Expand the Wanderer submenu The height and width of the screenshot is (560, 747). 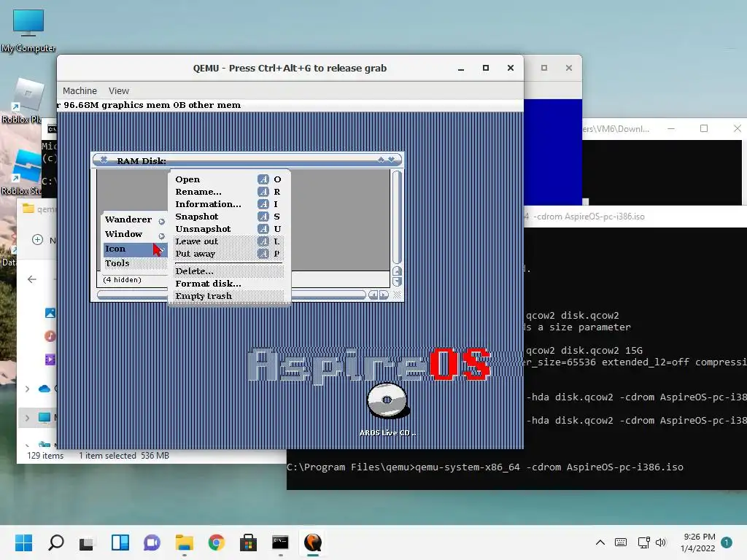134,219
